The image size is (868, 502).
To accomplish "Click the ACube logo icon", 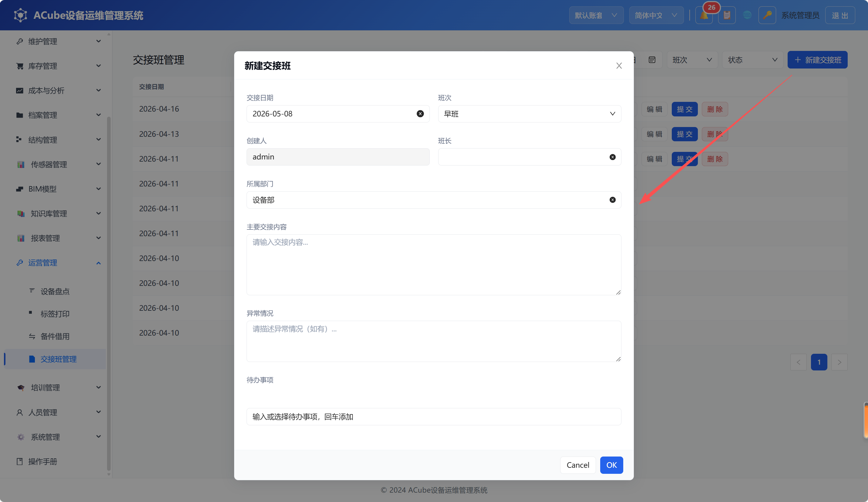I will click(x=20, y=15).
